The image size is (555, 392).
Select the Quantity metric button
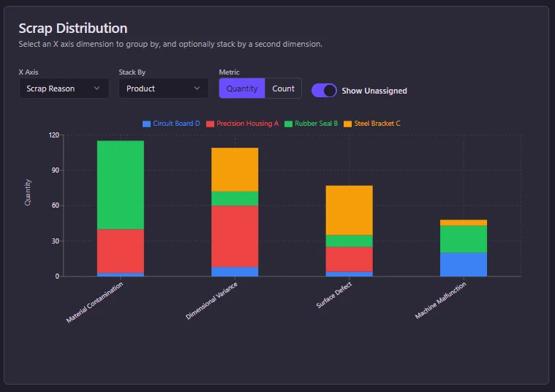[x=242, y=88]
